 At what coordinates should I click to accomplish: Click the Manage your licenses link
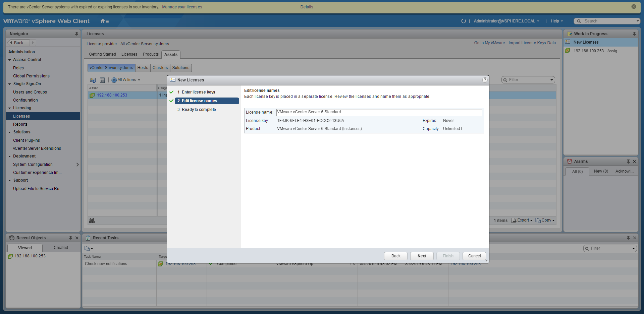click(x=182, y=7)
